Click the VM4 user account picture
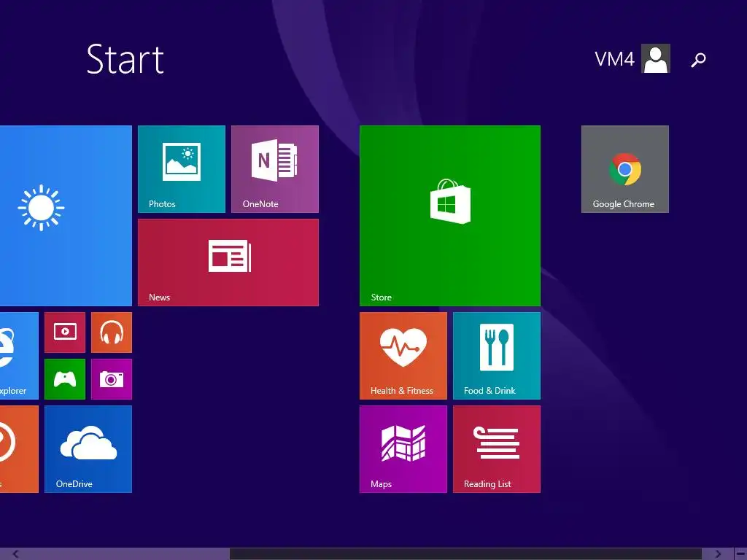 656,58
